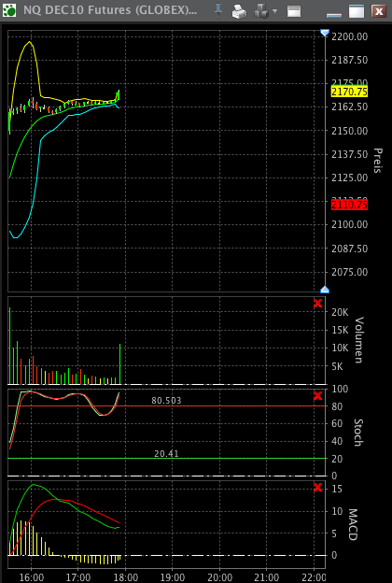Remove the MACD indicator panel

click(317, 487)
